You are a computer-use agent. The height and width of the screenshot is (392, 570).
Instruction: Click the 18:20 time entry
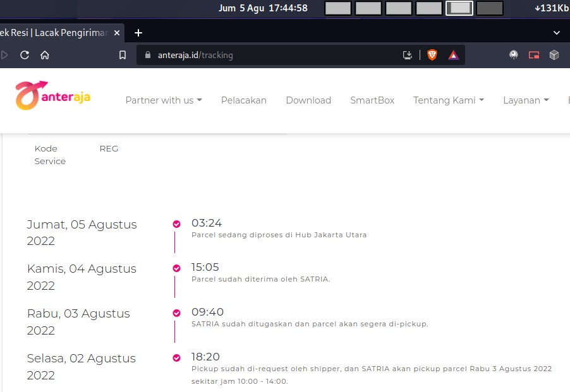tap(205, 357)
